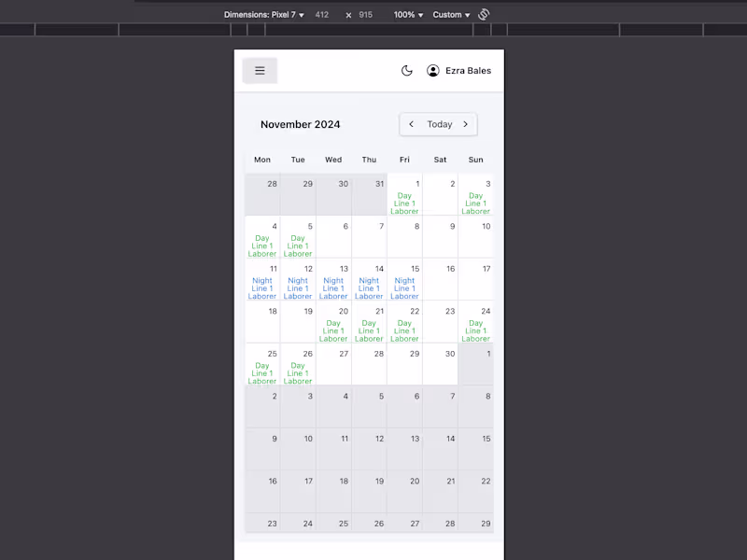The image size is (747, 560).
Task: Open the Night shift on November 11
Action: 262,288
